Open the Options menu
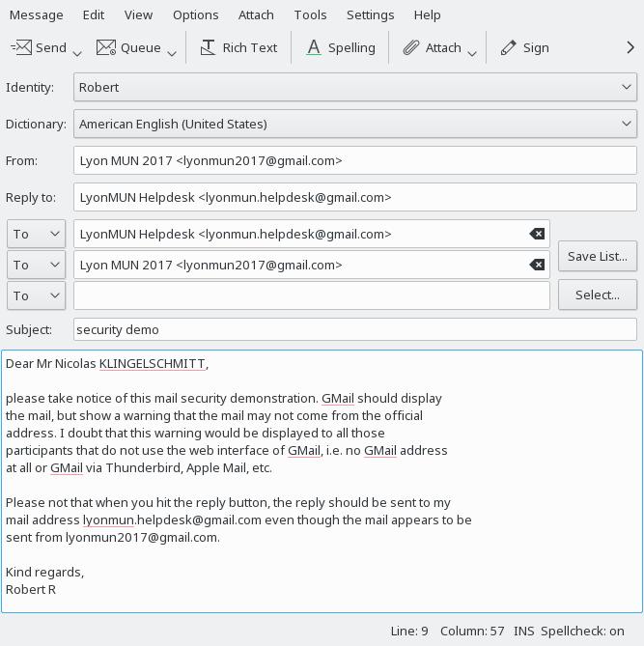The image size is (644, 646). [x=196, y=14]
